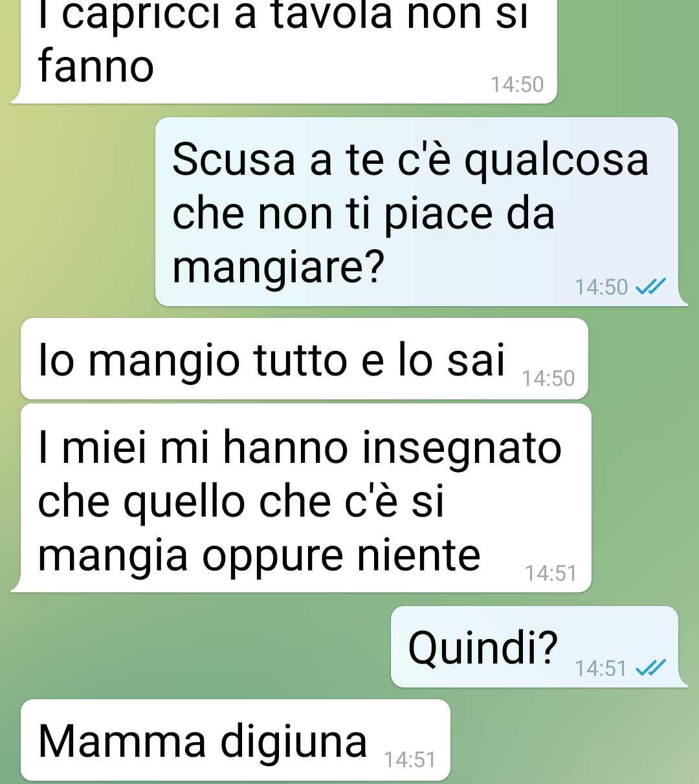Screen dimensions: 699x784
Task: Tap empty chat background left of "Quindi?"
Action: tap(194, 646)
